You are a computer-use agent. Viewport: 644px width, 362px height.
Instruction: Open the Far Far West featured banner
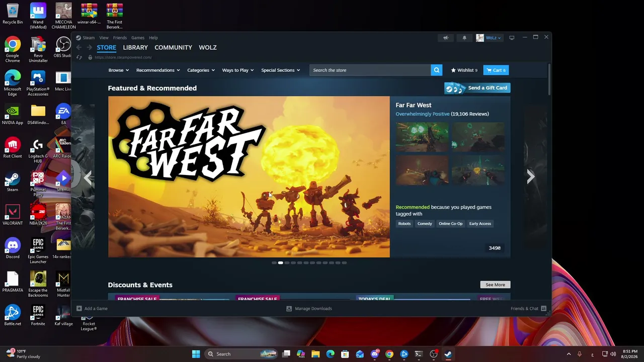click(249, 177)
